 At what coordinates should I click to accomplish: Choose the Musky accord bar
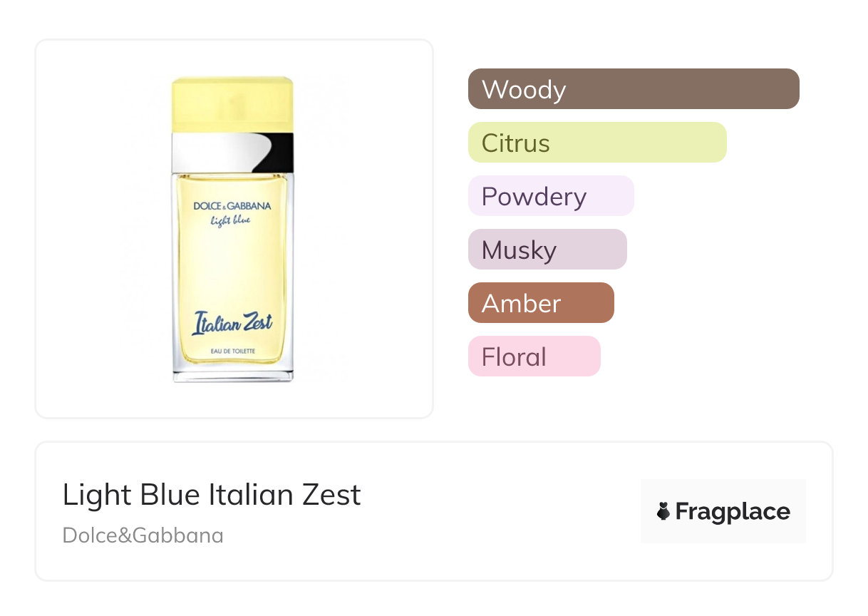tap(547, 250)
